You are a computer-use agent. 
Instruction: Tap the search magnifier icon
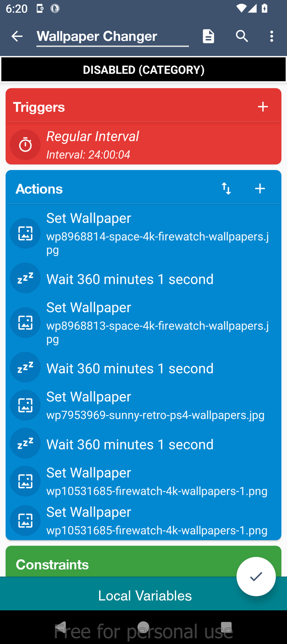click(242, 36)
